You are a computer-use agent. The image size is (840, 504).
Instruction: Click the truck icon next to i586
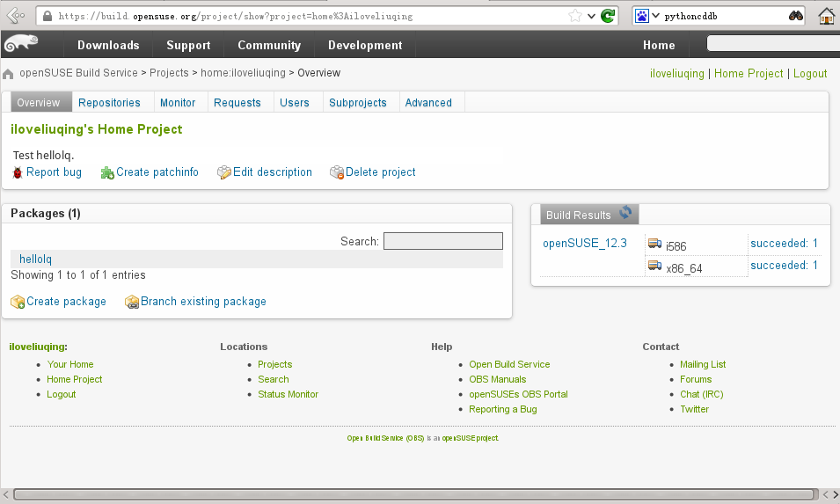654,244
